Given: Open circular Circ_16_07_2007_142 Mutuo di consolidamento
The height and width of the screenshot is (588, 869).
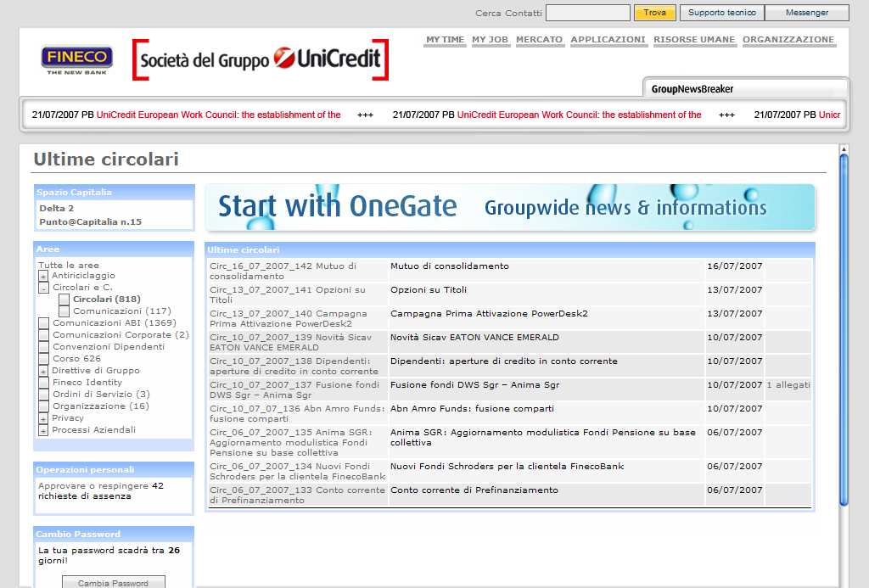Looking at the screenshot, I should (x=272, y=271).
